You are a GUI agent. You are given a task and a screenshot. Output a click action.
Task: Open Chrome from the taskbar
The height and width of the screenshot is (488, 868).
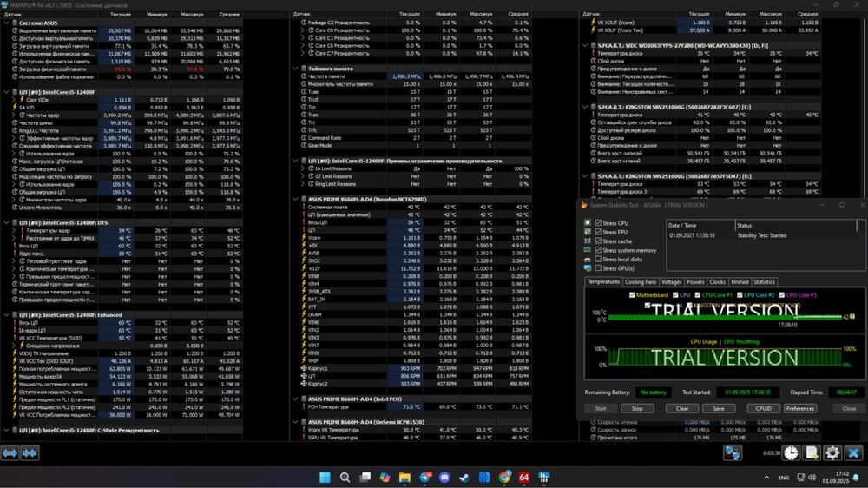504,477
